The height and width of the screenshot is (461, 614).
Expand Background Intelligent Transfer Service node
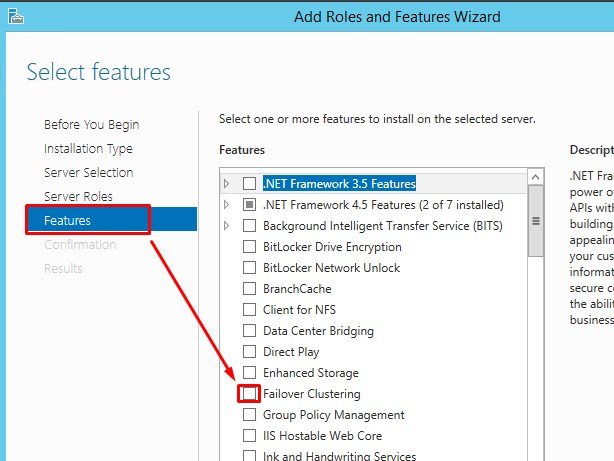click(227, 226)
